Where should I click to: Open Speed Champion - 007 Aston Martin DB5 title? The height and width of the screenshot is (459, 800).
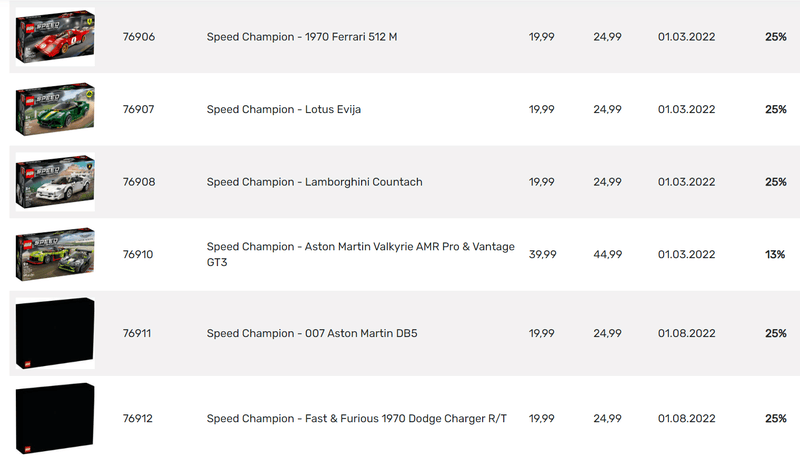[x=312, y=333]
